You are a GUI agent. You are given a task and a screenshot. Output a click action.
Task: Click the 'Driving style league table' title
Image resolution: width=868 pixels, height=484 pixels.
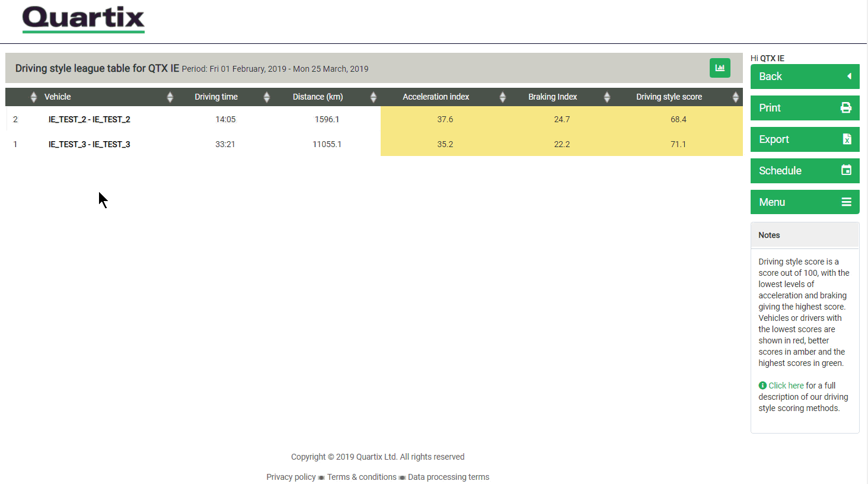coord(97,68)
